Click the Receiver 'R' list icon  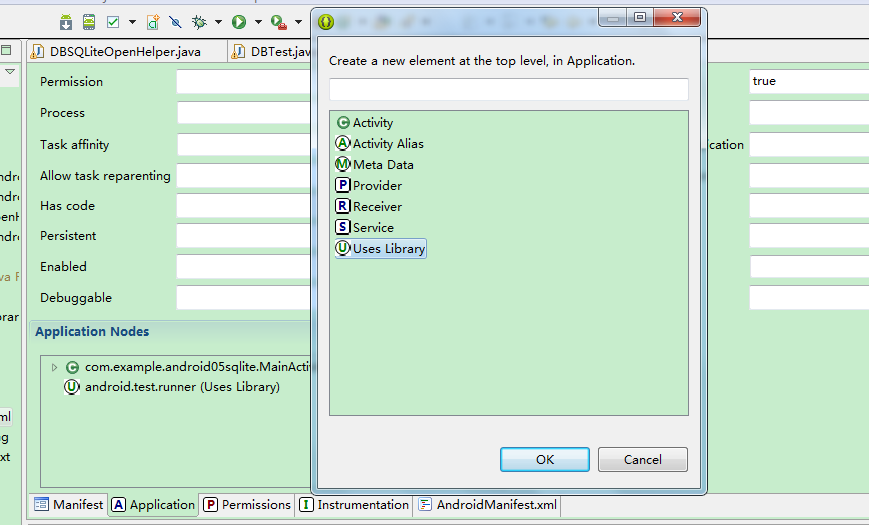tap(343, 206)
